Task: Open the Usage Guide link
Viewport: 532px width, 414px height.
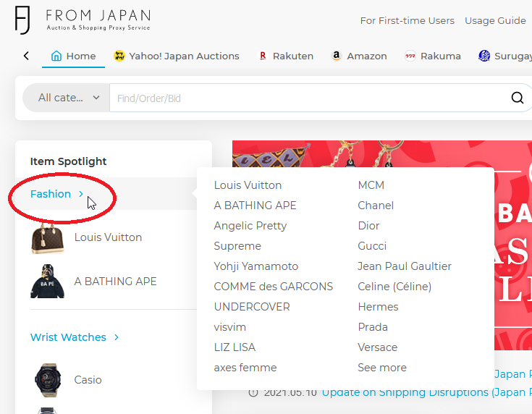Action: (x=495, y=21)
